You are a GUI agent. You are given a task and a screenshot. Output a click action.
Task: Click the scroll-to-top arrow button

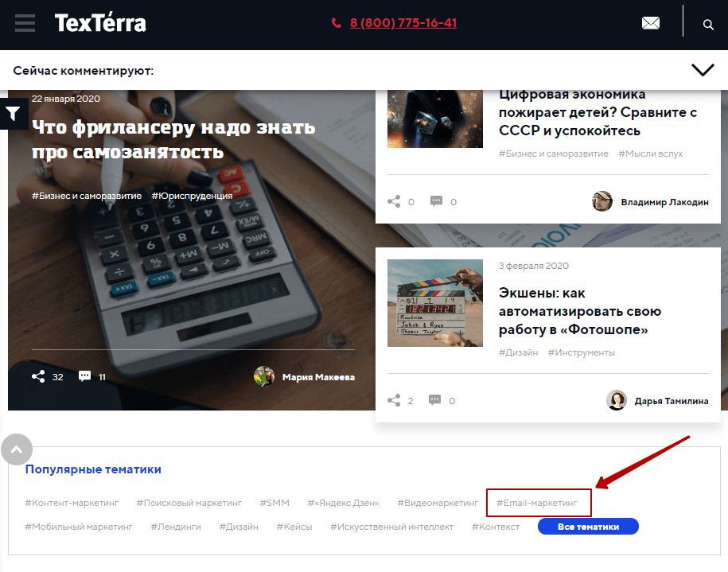pyautogui.click(x=17, y=449)
